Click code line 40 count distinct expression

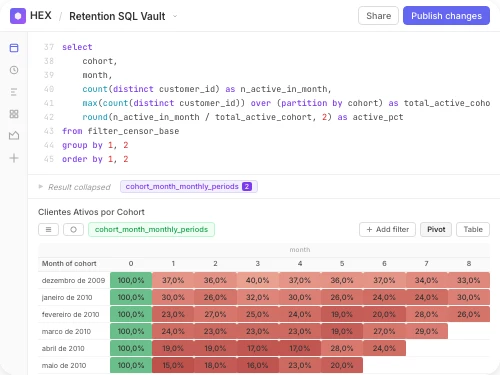point(207,89)
